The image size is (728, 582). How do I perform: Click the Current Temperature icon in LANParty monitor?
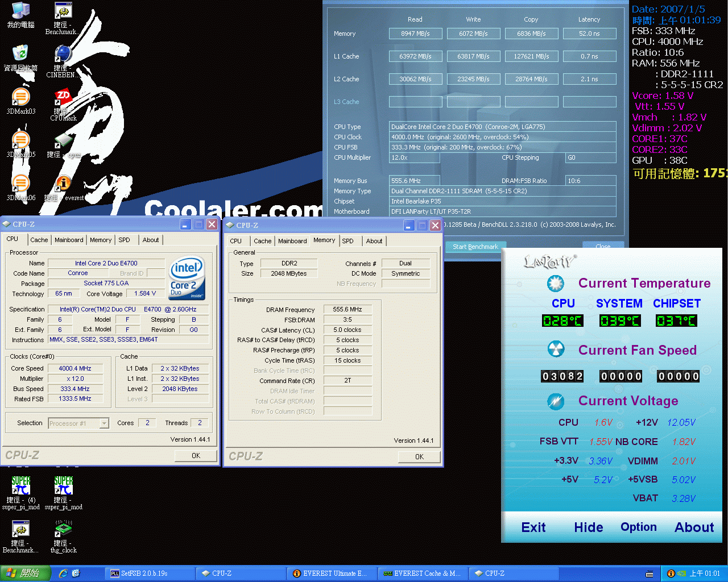555,283
